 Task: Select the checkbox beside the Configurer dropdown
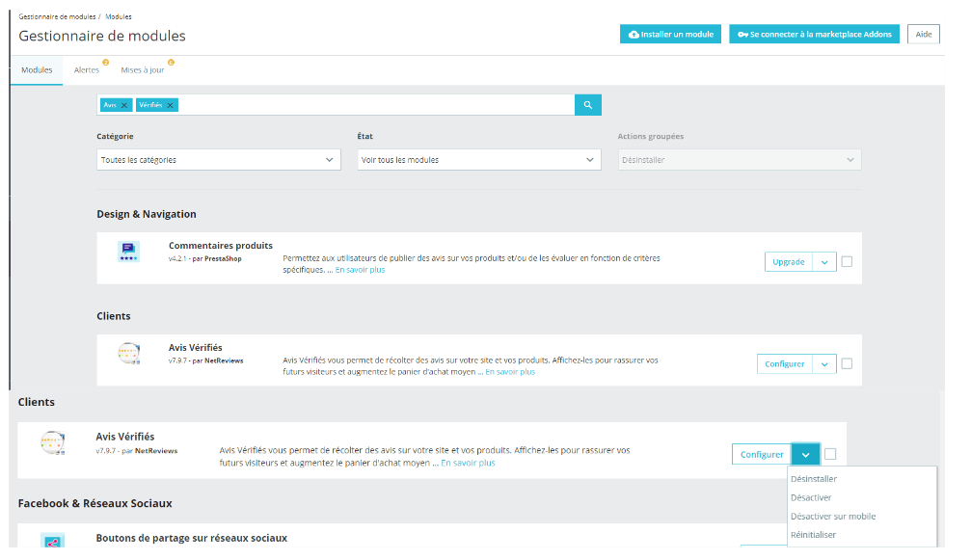click(x=830, y=454)
